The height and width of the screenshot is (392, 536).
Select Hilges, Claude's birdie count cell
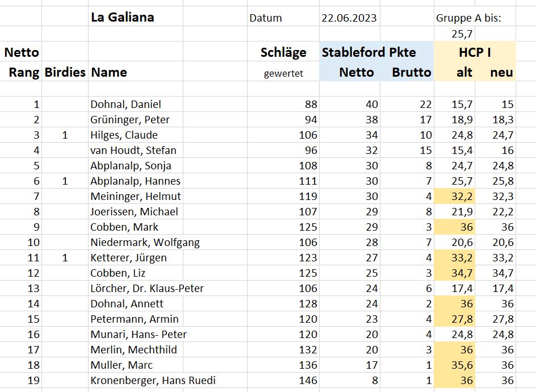pyautogui.click(x=65, y=135)
